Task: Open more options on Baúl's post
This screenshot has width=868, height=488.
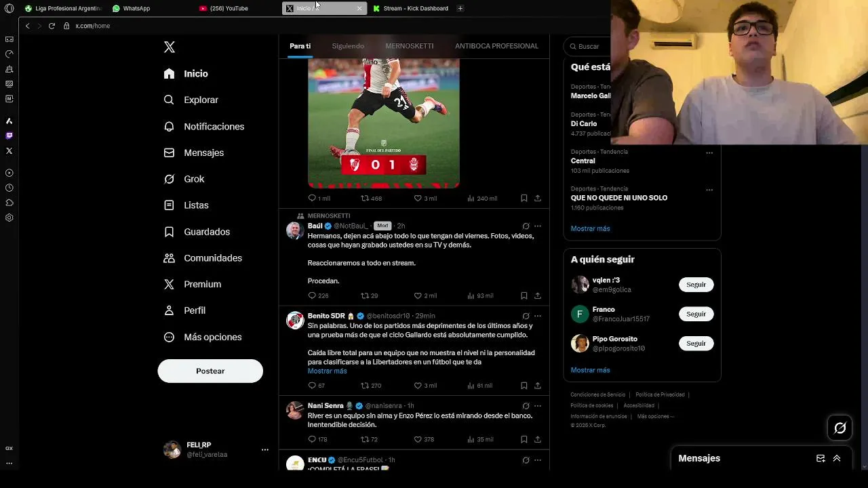Action: click(538, 226)
